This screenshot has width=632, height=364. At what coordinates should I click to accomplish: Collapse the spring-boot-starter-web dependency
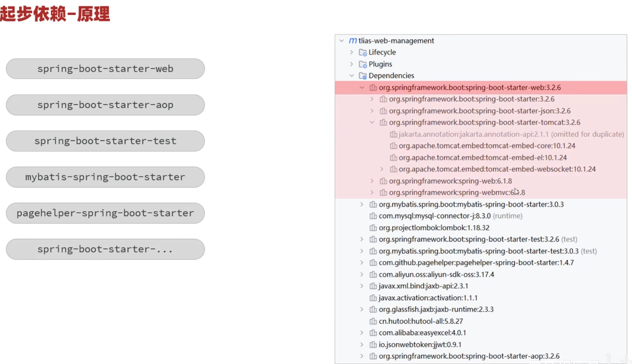[x=362, y=88]
